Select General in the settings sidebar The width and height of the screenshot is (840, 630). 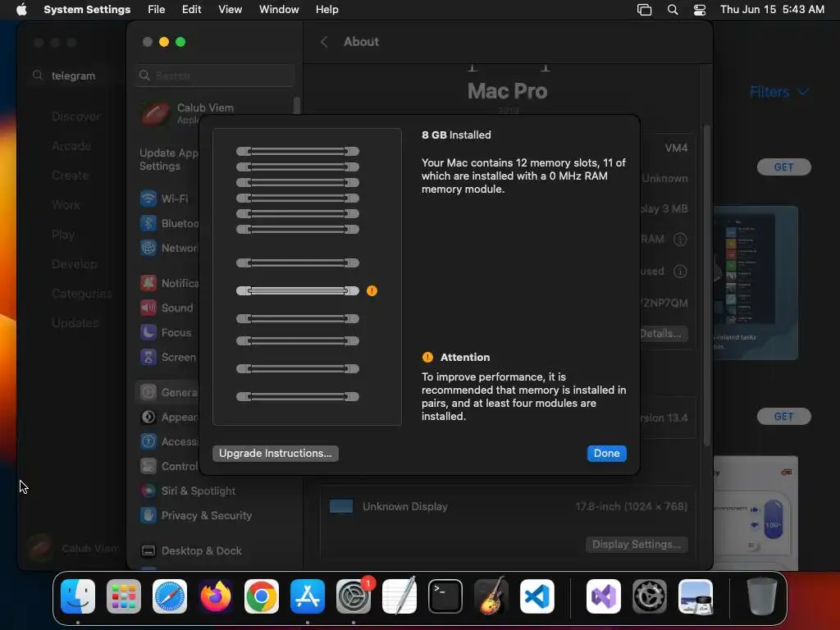pos(169,393)
